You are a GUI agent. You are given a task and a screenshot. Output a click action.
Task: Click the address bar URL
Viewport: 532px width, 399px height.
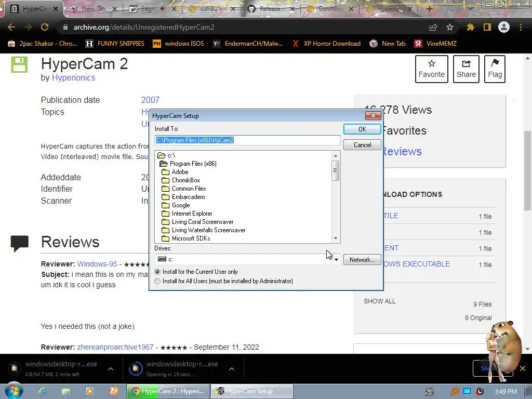pos(144,27)
